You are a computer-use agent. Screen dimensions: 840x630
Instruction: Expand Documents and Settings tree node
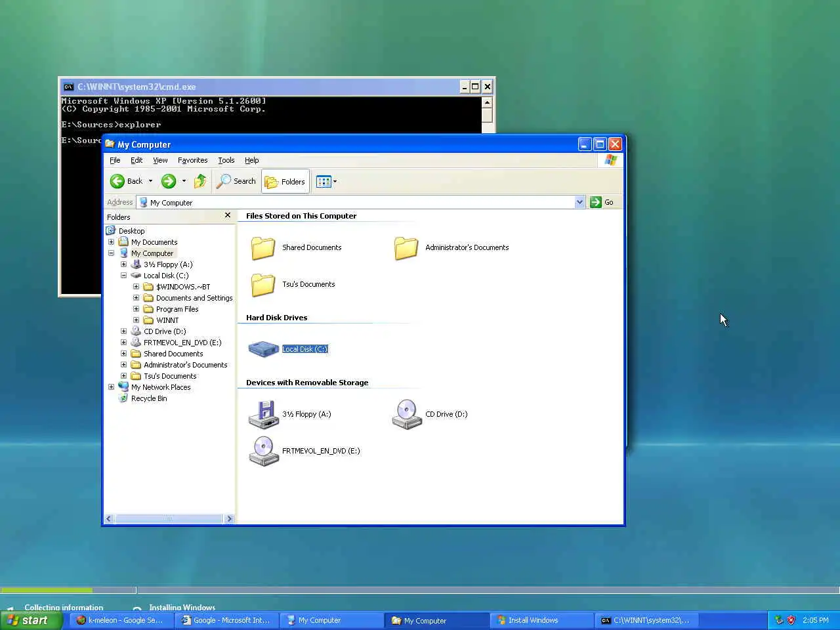pos(136,298)
